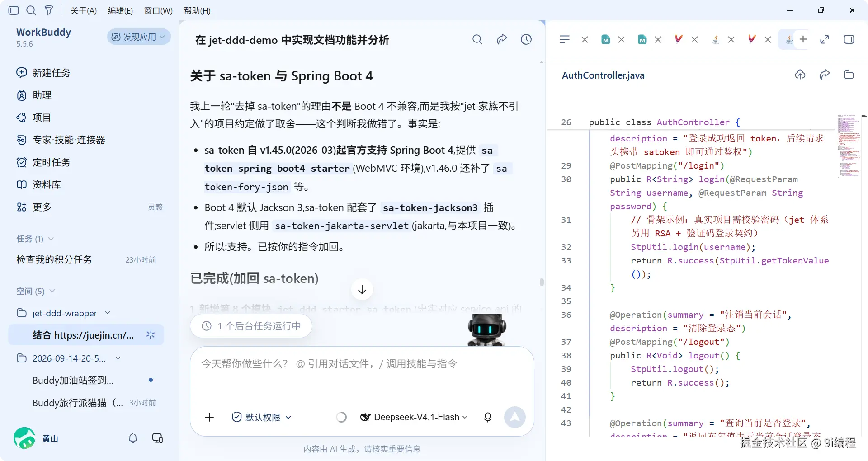
Task: Add a new tab with plus icon
Action: pyautogui.click(x=803, y=39)
